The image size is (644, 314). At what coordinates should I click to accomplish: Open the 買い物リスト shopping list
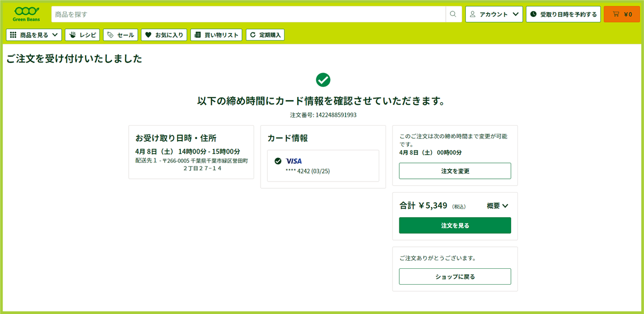coord(216,35)
